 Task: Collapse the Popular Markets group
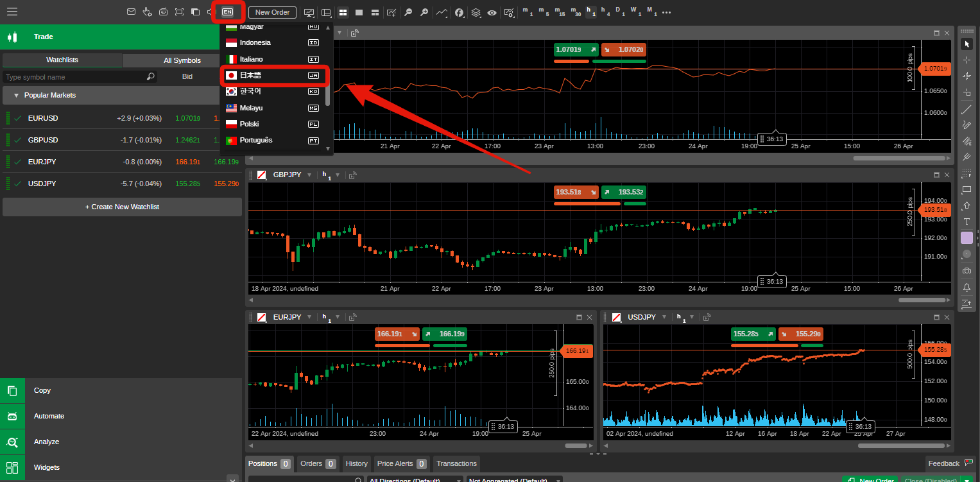coord(17,95)
